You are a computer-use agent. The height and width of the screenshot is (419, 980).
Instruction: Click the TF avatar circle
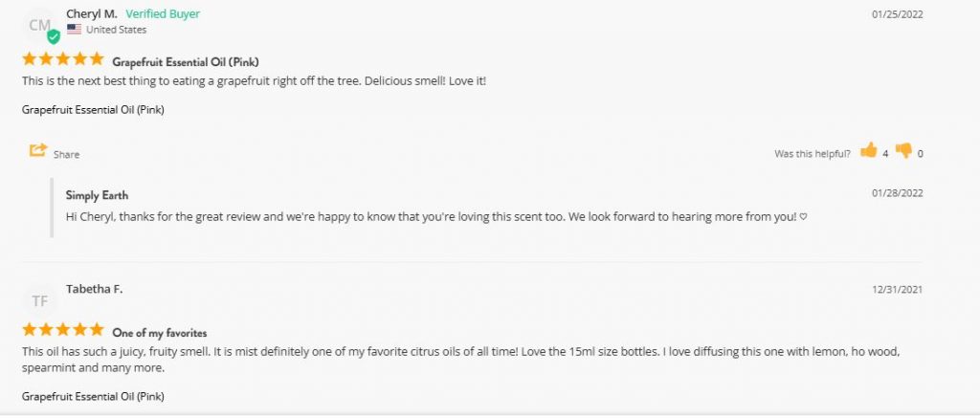click(x=40, y=301)
